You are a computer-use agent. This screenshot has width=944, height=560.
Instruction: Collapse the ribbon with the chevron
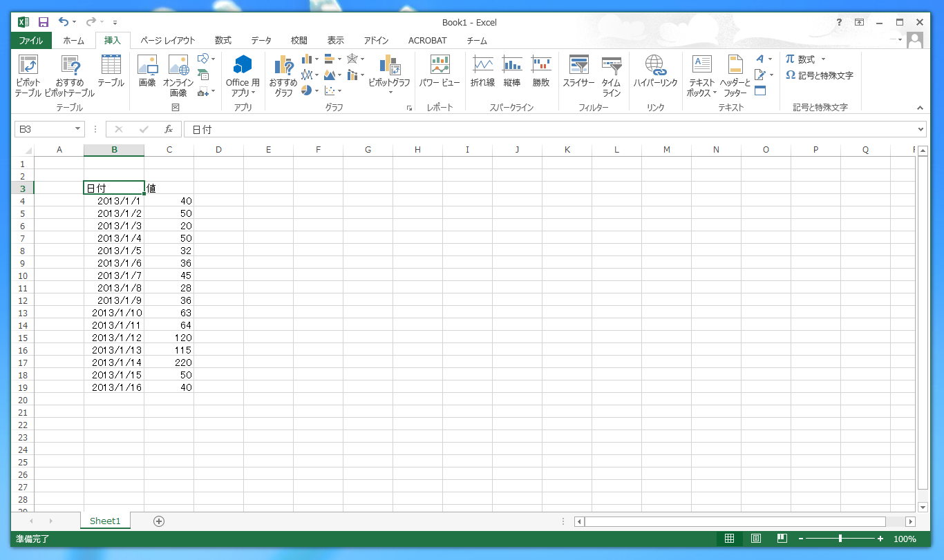(x=920, y=108)
